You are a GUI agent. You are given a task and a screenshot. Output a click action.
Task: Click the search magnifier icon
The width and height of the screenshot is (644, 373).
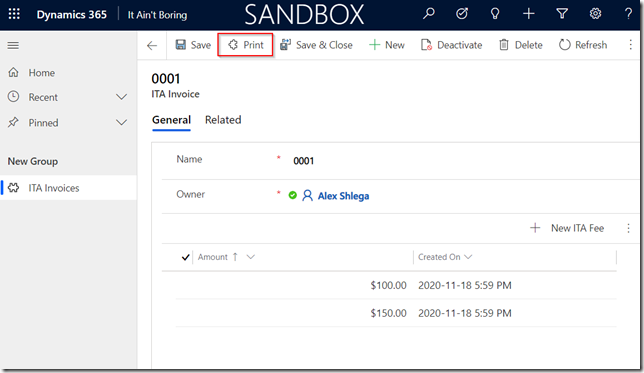[x=429, y=14]
